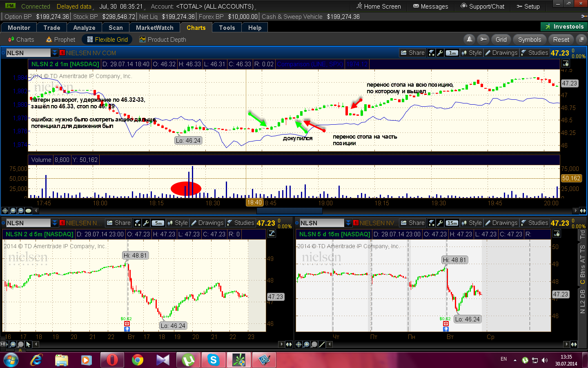The width and height of the screenshot is (588, 368).
Task: Expand the top chart's symbol dropdown arrow
Action: [x=55, y=53]
